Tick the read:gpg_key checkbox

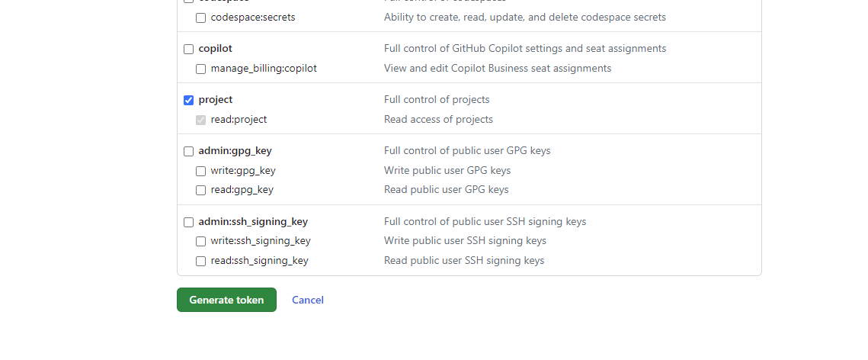point(200,191)
